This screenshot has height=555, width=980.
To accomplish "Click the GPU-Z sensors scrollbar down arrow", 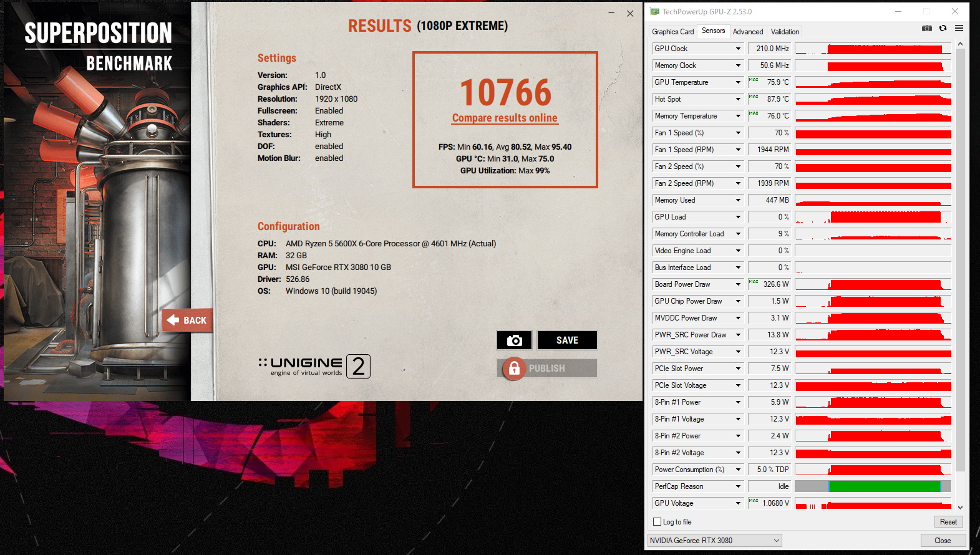I will click(x=960, y=508).
